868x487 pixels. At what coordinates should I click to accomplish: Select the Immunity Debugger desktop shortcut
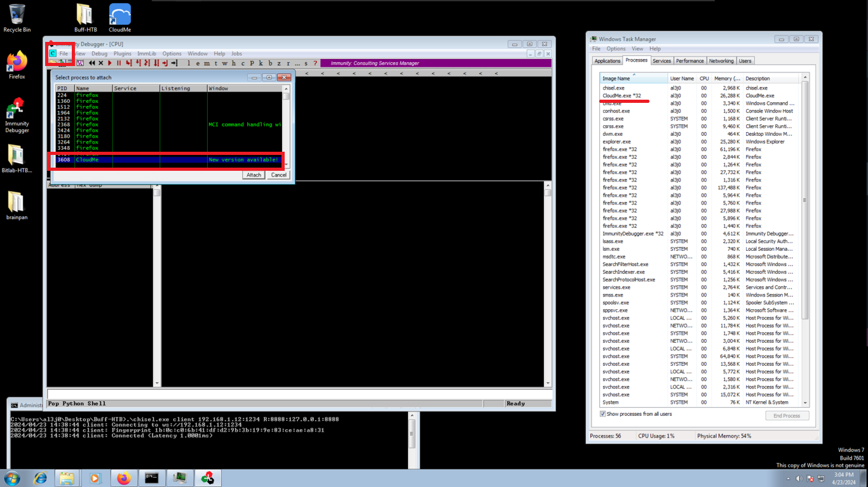point(17,115)
